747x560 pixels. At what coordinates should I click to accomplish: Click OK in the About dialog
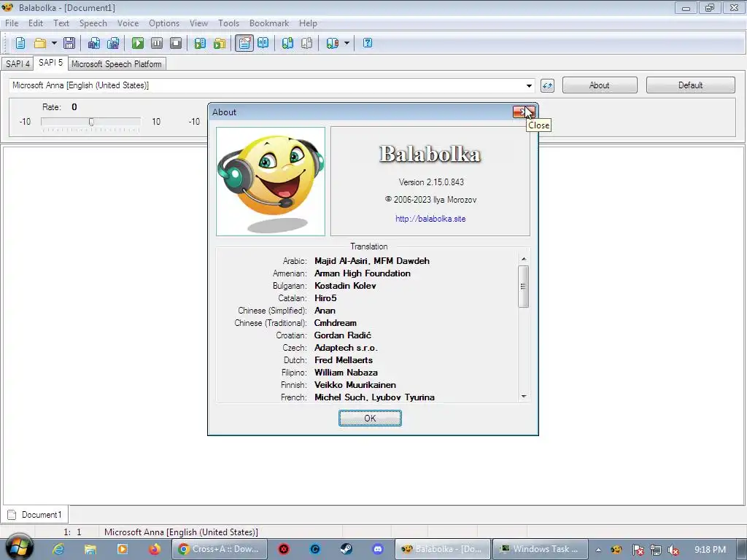point(370,419)
